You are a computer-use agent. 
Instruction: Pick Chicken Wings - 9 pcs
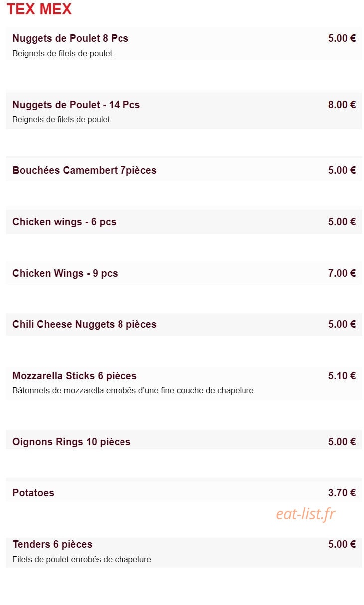[x=184, y=273]
